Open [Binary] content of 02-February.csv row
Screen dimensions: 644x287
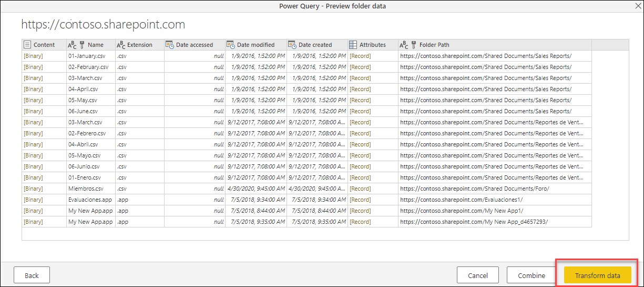[x=33, y=67]
